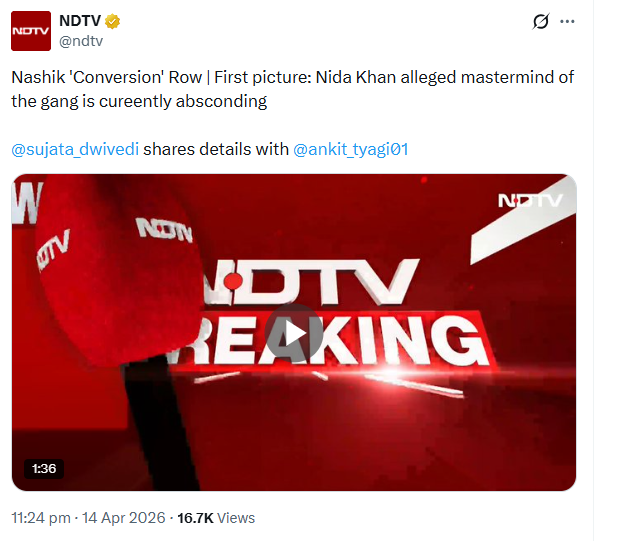
Task: Click the @ndtv handle
Action: [82, 41]
